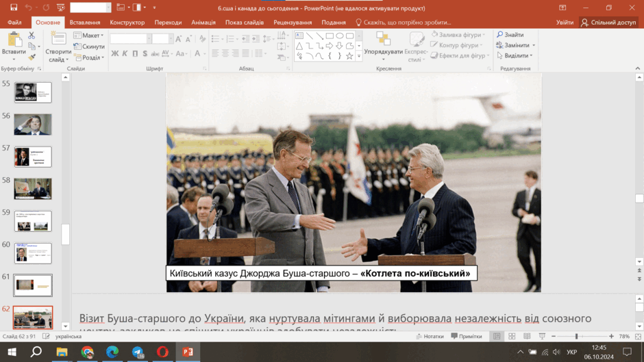Switch to slide sorter view icon
The height and width of the screenshot is (362, 644).
[x=512, y=336]
